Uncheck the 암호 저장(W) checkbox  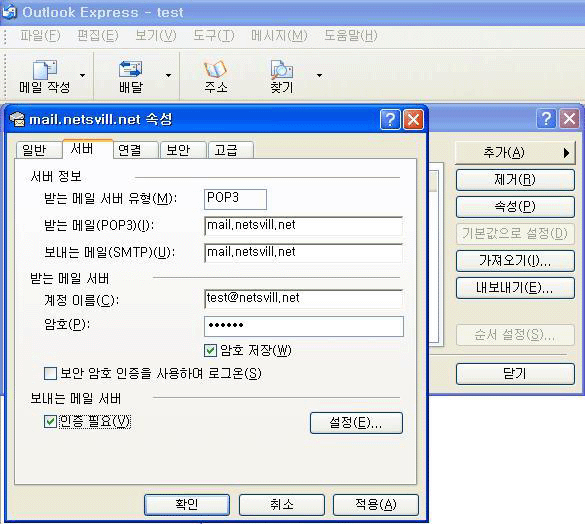(x=210, y=350)
